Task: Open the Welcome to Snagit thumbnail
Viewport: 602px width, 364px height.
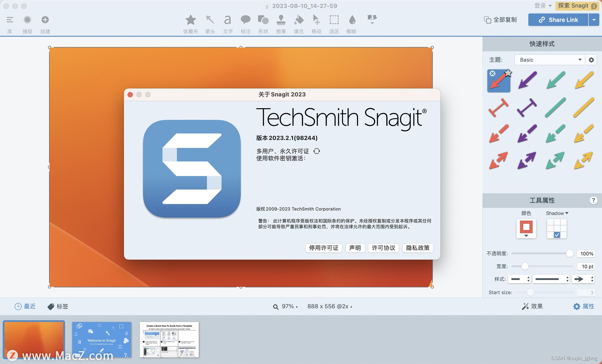Action: [102, 340]
